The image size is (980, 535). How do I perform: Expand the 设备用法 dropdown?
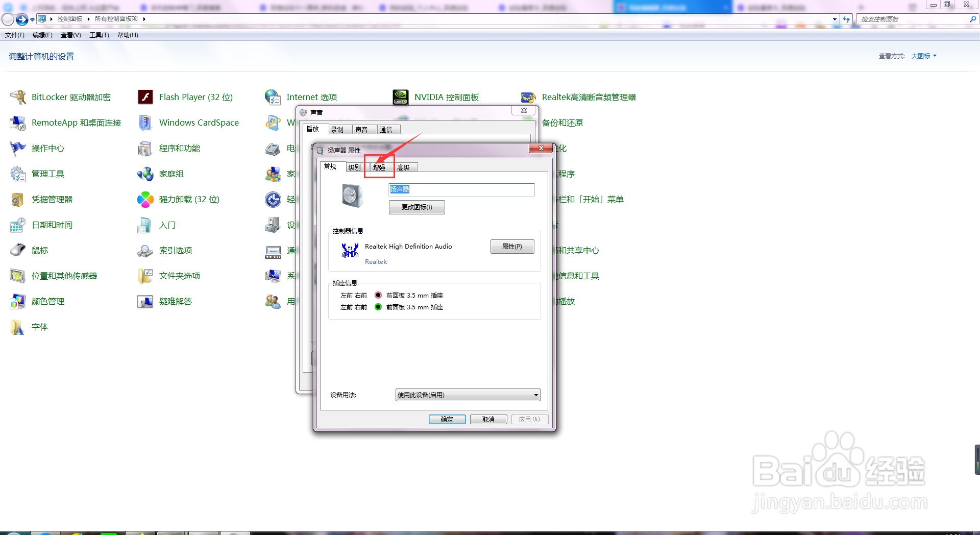click(x=536, y=395)
